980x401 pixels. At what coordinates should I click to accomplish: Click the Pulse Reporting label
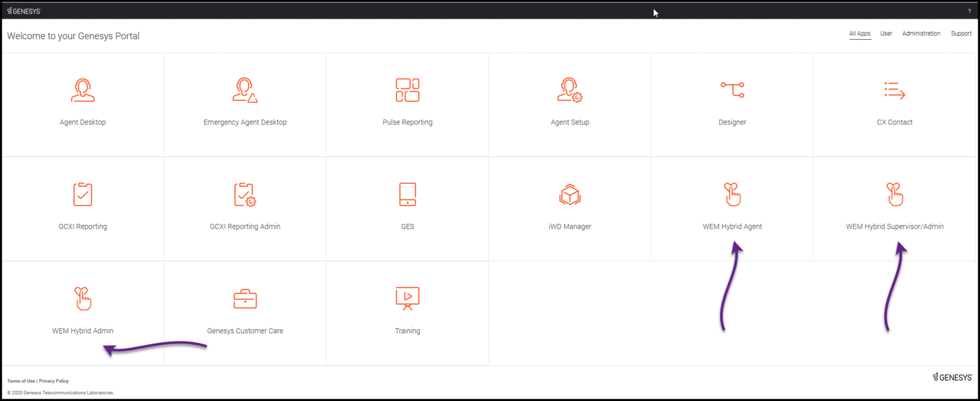[x=407, y=122]
